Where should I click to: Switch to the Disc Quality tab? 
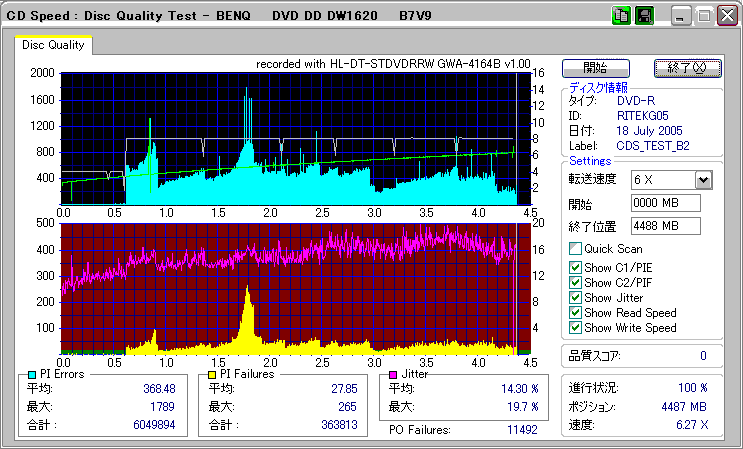tap(53, 45)
